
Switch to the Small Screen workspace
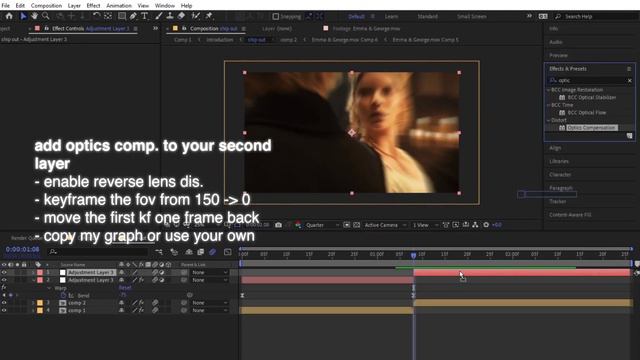click(x=471, y=16)
